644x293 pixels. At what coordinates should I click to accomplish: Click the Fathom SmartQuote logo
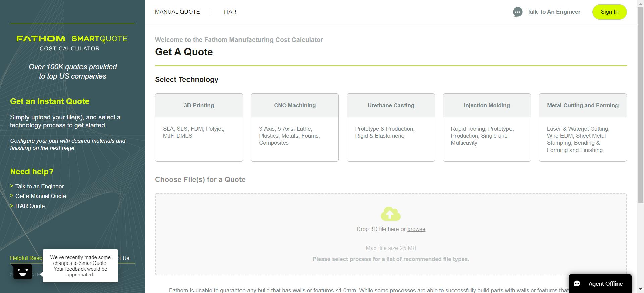click(72, 43)
